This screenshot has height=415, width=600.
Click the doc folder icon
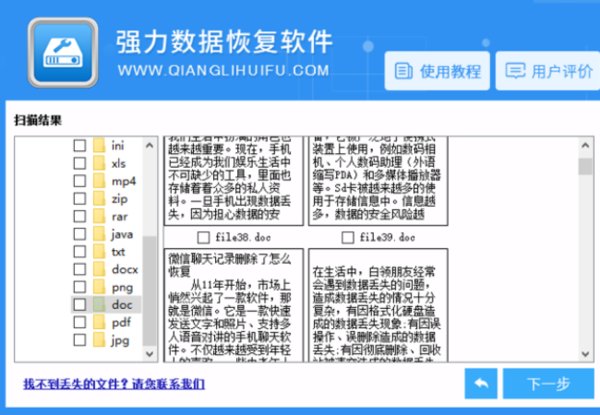(99, 305)
